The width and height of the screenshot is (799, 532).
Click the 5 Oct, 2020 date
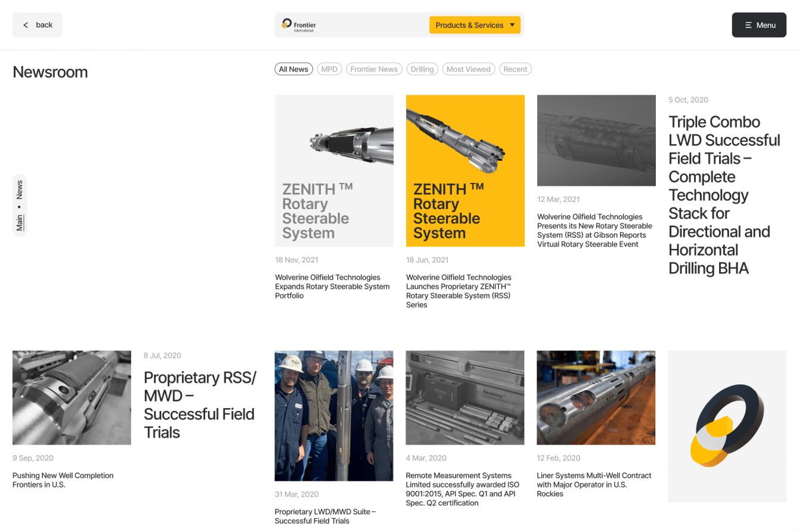coord(688,99)
